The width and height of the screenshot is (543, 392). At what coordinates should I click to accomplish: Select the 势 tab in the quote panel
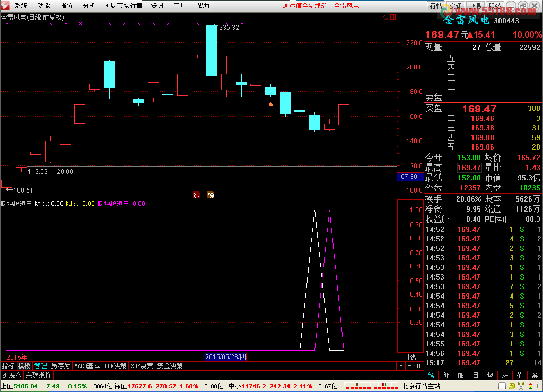pos(490,376)
